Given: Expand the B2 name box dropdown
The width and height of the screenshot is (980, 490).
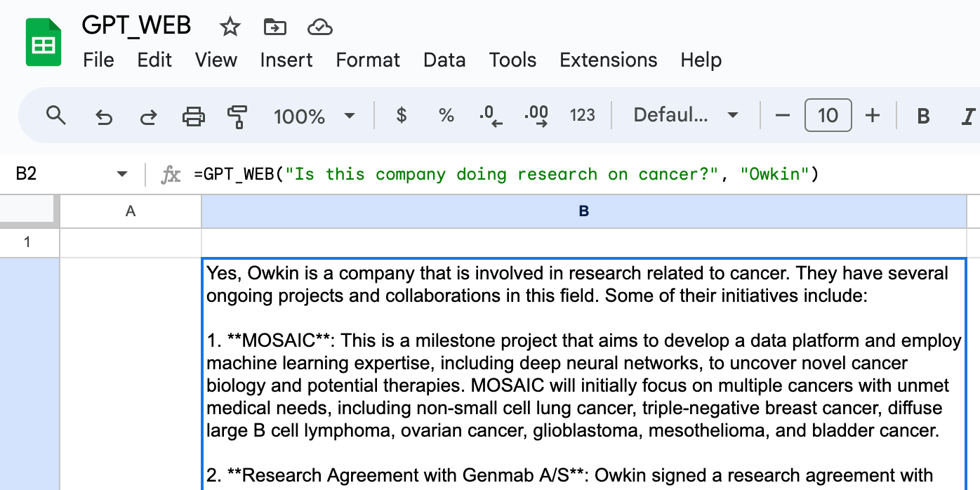Looking at the screenshot, I should click(x=122, y=174).
